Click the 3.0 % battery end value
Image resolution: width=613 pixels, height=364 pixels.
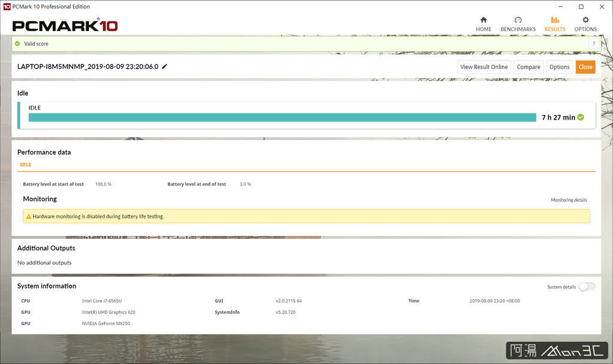(x=245, y=184)
